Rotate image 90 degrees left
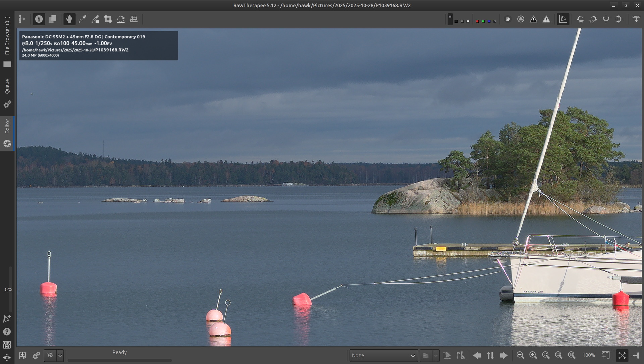 click(x=580, y=19)
